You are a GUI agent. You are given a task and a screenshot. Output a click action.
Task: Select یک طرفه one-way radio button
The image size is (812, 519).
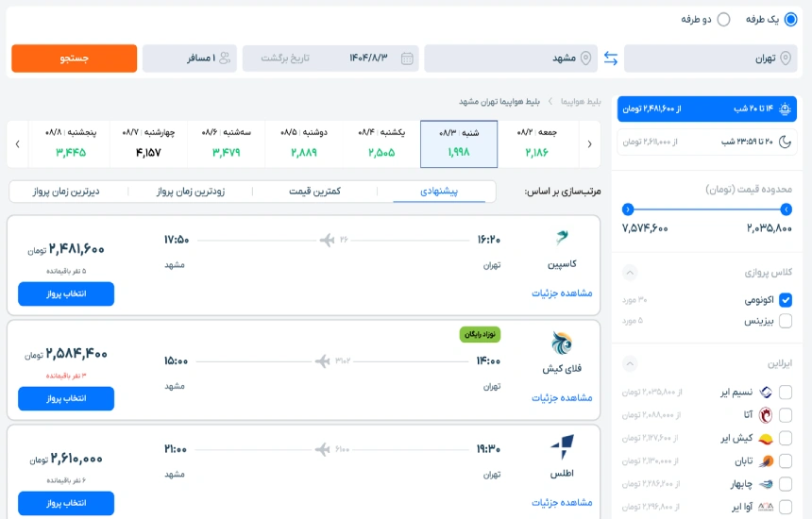pos(791,20)
